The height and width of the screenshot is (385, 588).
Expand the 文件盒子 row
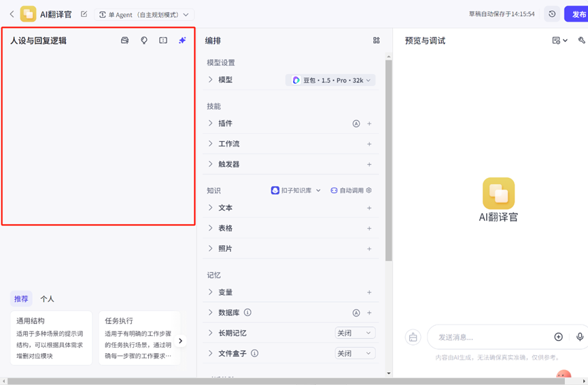210,353
